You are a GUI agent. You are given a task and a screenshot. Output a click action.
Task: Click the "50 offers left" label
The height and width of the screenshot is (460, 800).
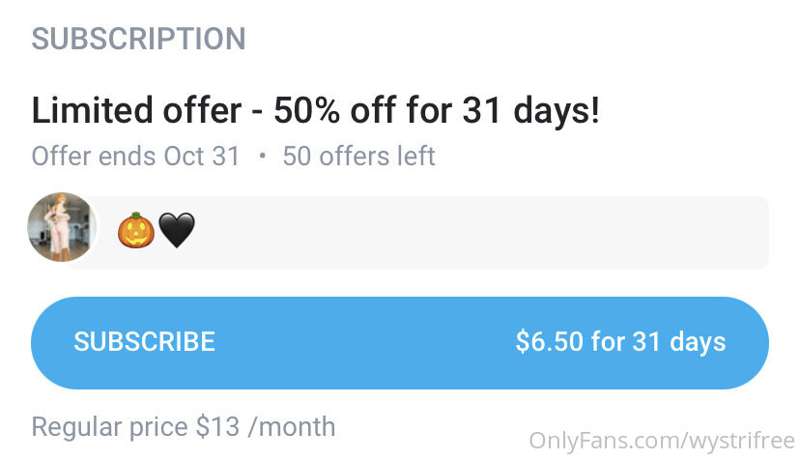tap(359, 156)
